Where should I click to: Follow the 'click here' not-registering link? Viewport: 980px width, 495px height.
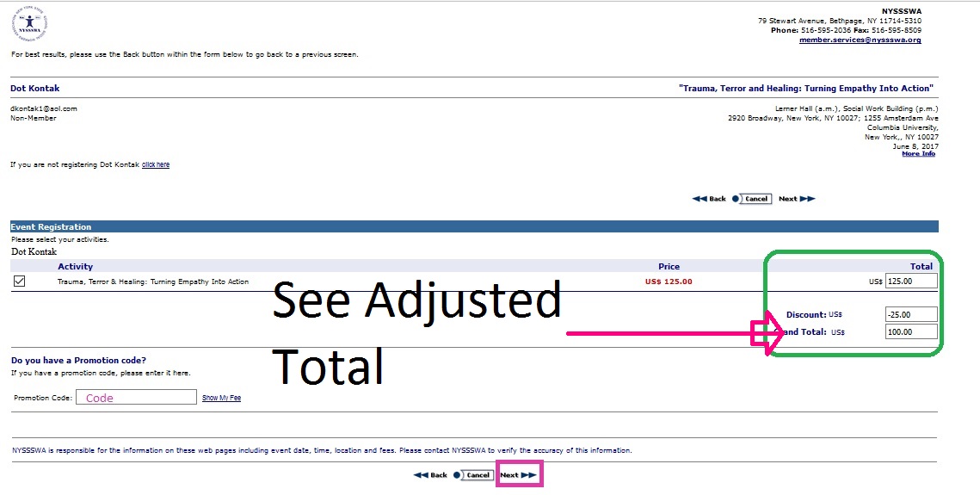click(156, 164)
